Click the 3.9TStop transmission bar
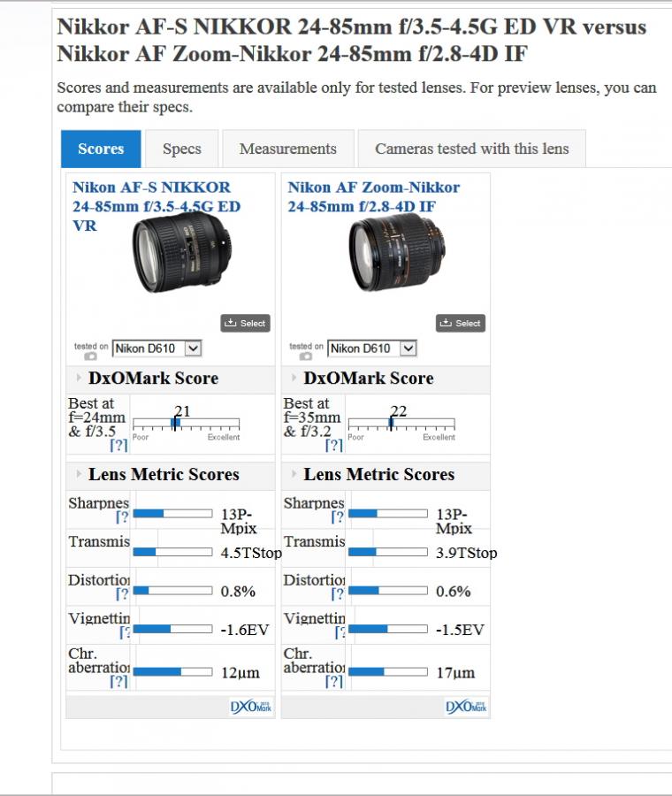The image size is (672, 796). pyautogui.click(x=388, y=552)
